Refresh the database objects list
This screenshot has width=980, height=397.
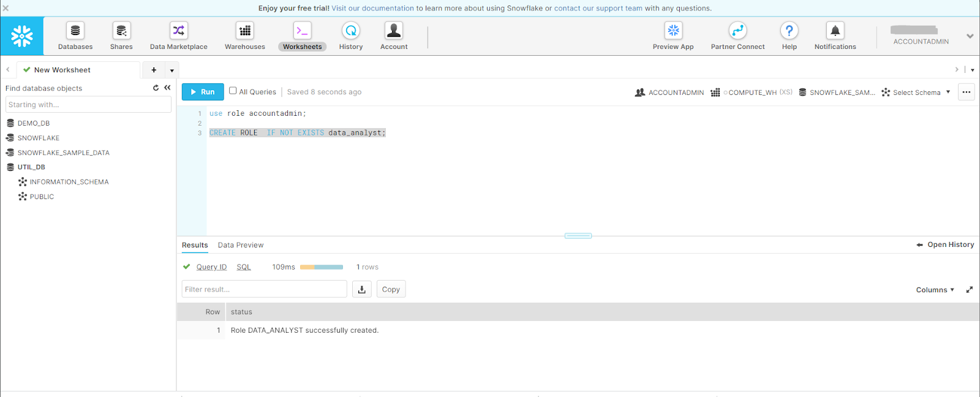pyautogui.click(x=156, y=88)
